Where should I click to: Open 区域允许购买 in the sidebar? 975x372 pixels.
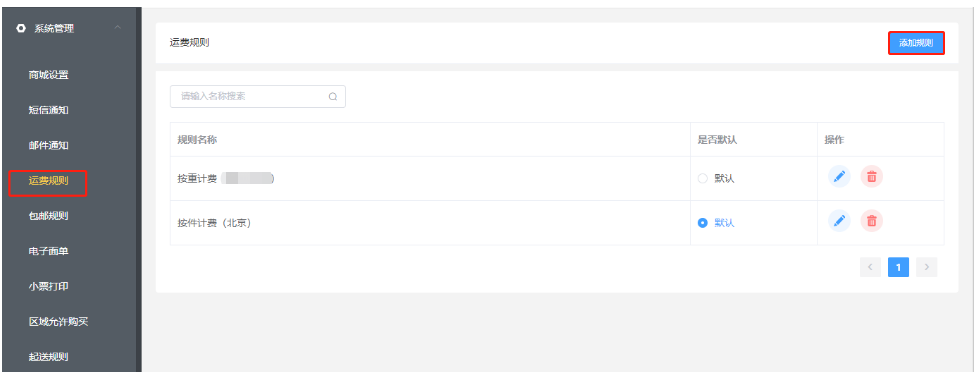point(58,322)
